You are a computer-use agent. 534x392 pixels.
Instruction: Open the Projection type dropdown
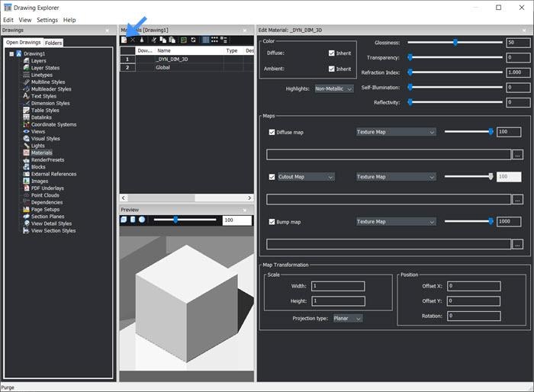pos(347,318)
